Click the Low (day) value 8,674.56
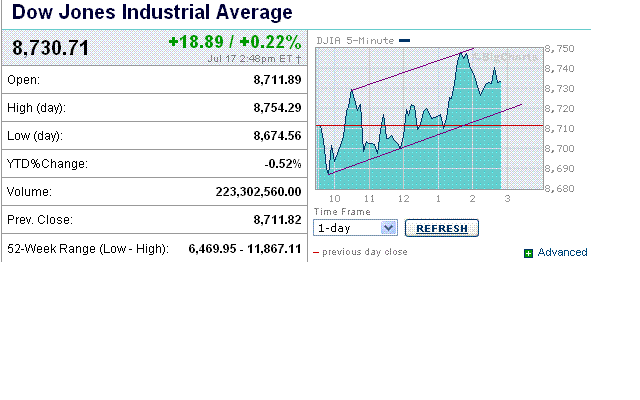Screen dimensions: 640x400 (277, 136)
